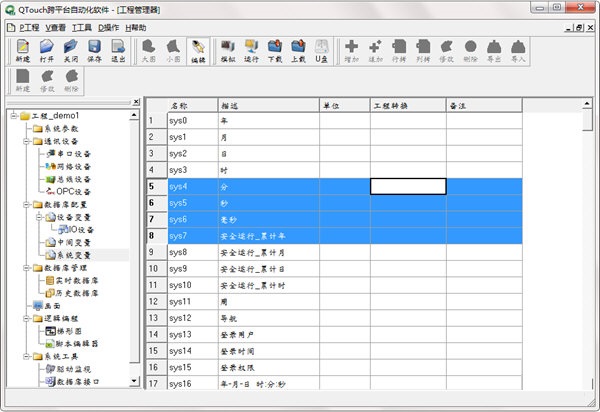600x412 pixels.
Task: Click the 工程转换 cell of row sys4
Action: click(408, 186)
